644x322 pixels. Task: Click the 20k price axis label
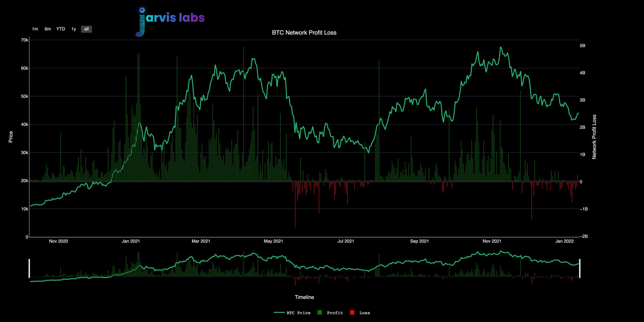coord(25,181)
